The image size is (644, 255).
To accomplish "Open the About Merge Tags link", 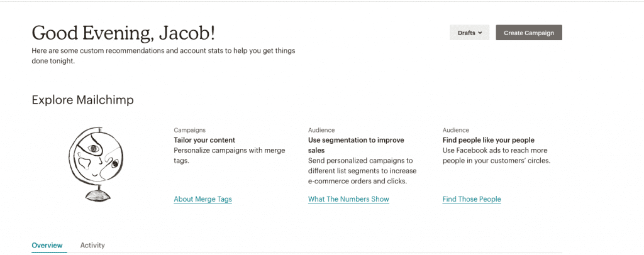I will 203,199.
